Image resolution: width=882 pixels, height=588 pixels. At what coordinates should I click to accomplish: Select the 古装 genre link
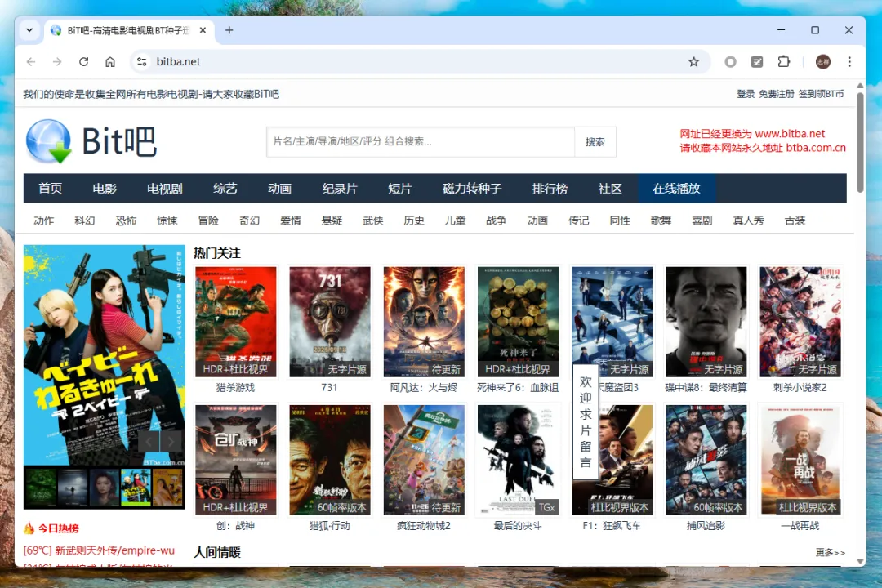795,220
